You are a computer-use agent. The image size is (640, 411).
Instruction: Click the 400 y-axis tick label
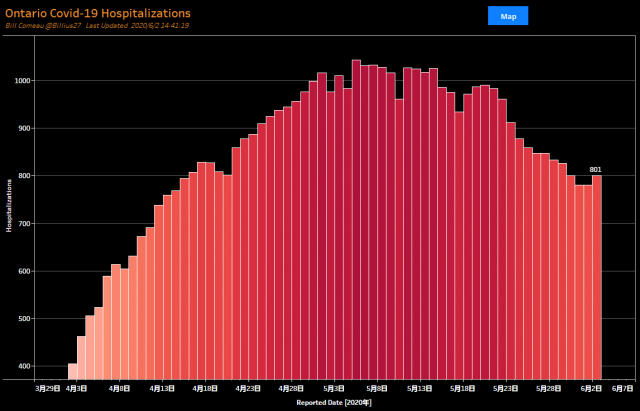coord(25,367)
